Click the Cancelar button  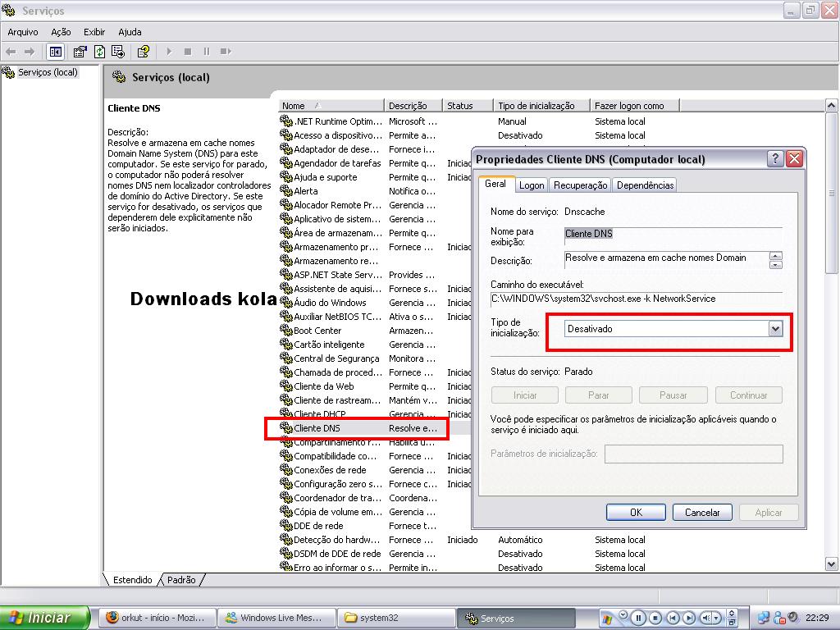click(702, 512)
